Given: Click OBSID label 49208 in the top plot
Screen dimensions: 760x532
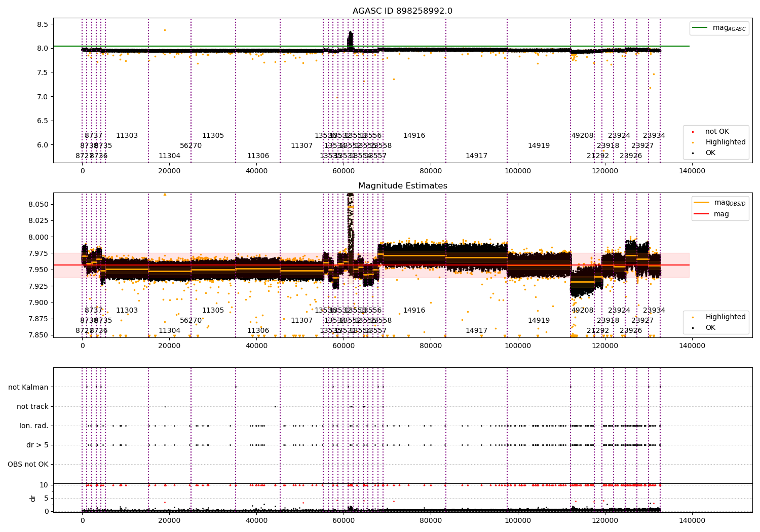Looking at the screenshot, I should [x=582, y=136].
